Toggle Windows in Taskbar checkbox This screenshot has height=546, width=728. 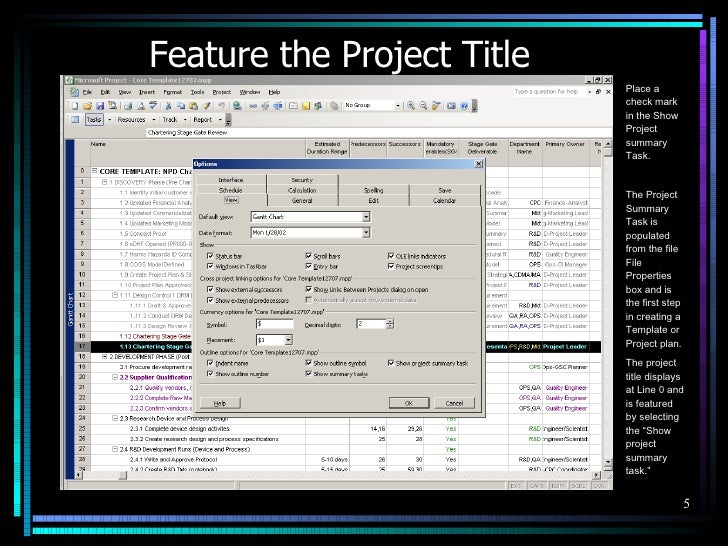pos(210,266)
